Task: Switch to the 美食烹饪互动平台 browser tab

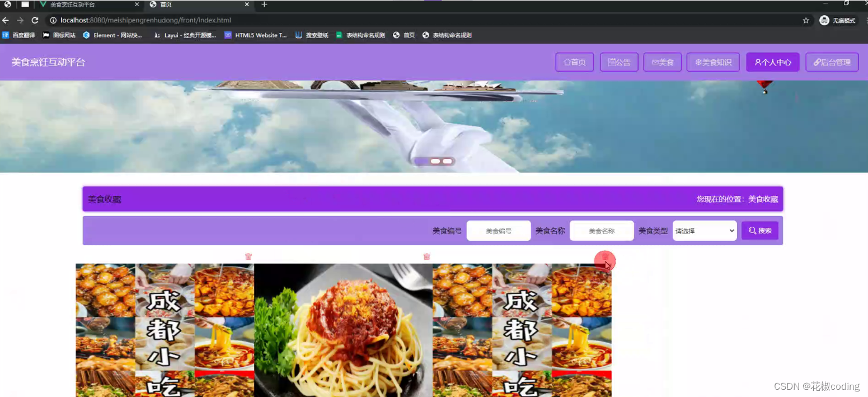Action: tap(88, 4)
